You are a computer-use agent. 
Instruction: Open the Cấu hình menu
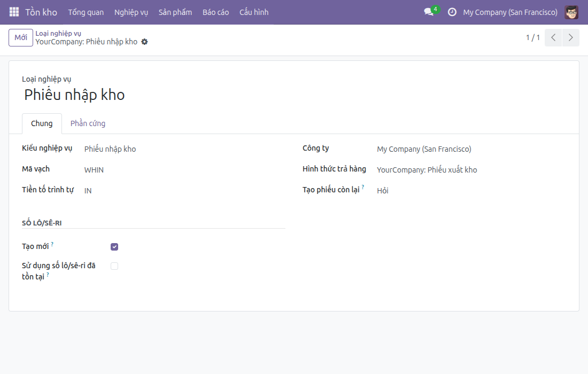(254, 12)
